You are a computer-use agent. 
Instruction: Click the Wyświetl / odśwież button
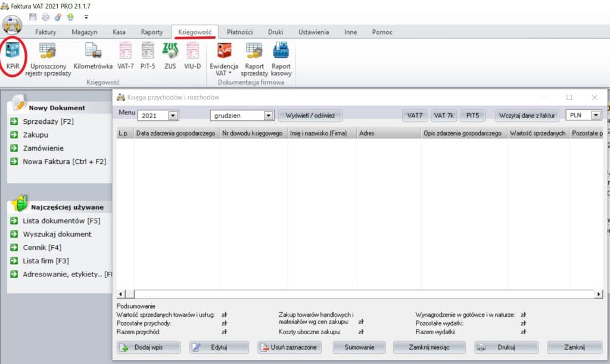coord(310,114)
